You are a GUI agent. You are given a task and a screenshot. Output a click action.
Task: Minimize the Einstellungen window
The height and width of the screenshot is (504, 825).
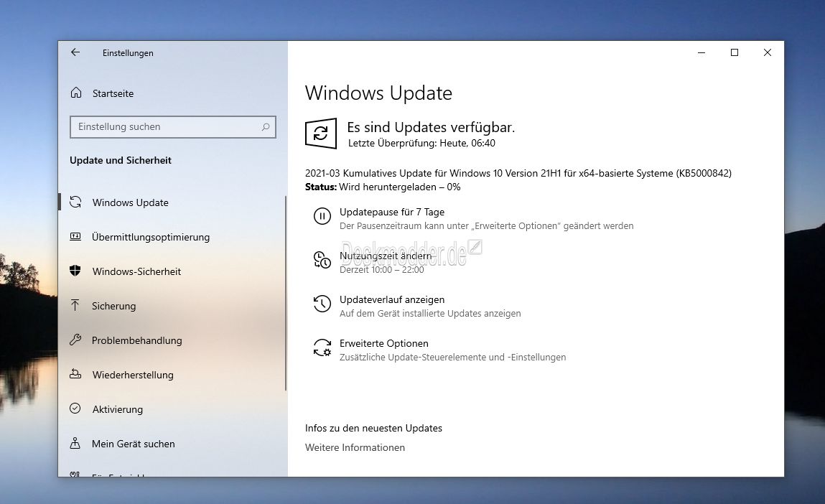(x=702, y=52)
